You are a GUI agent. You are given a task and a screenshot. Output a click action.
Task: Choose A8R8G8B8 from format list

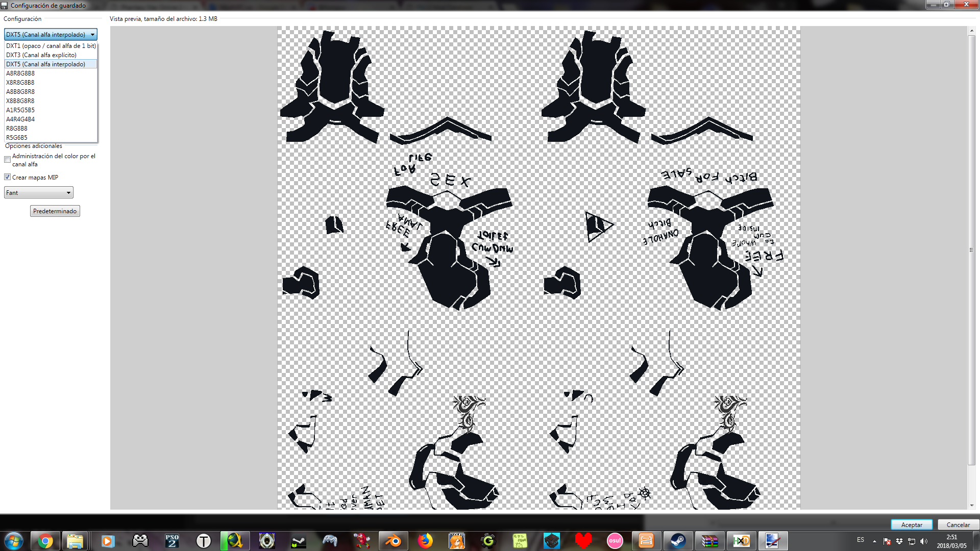[x=20, y=73]
